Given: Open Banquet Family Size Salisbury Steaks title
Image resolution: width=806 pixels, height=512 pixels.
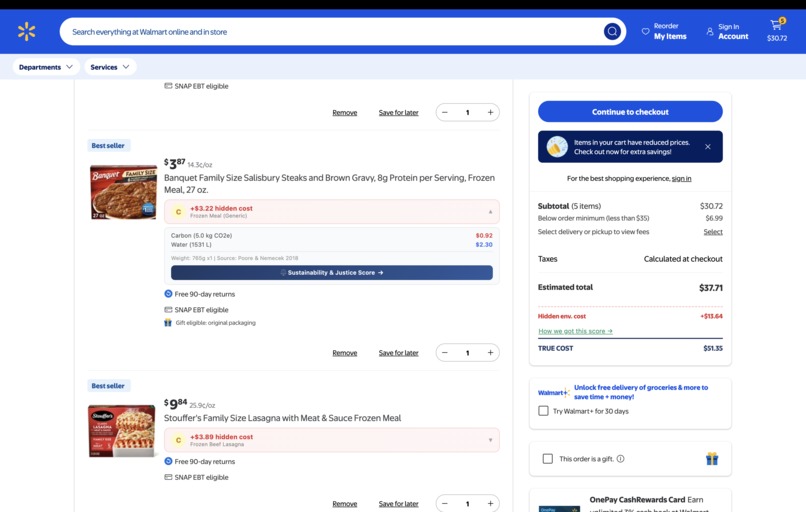Looking at the screenshot, I should coord(329,184).
